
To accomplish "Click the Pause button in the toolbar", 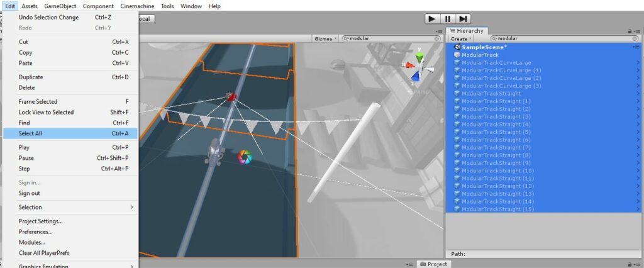I will point(448,19).
